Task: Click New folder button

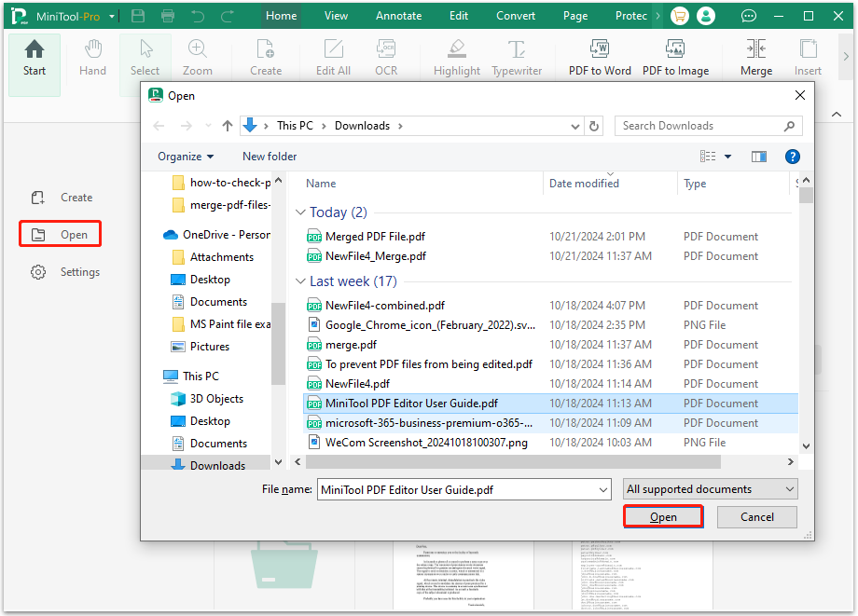Action: click(x=270, y=157)
